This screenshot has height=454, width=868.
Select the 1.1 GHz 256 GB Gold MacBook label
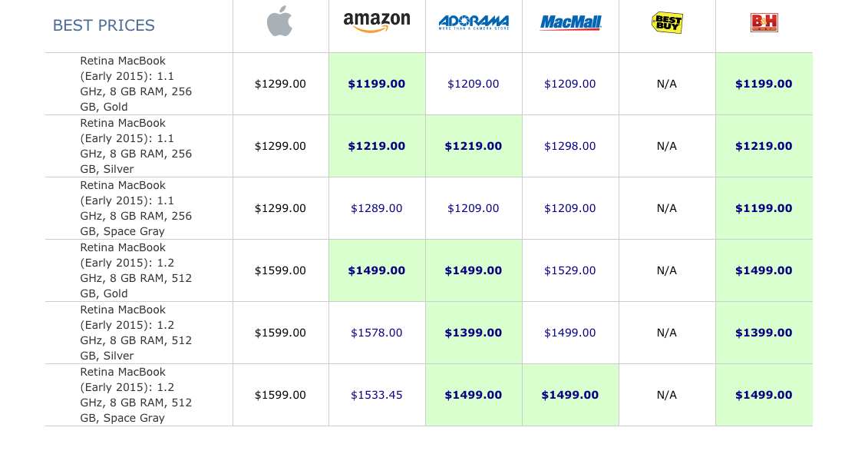click(x=135, y=84)
